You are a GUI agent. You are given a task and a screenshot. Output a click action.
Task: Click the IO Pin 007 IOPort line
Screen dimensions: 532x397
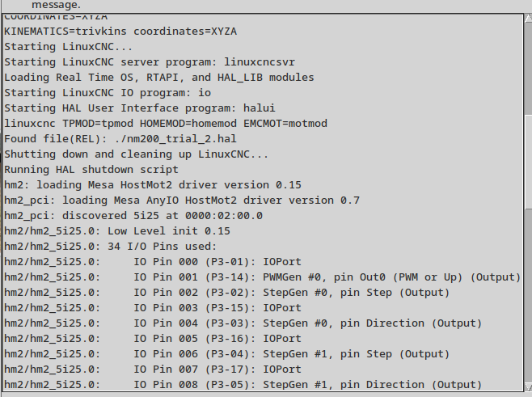152,370
